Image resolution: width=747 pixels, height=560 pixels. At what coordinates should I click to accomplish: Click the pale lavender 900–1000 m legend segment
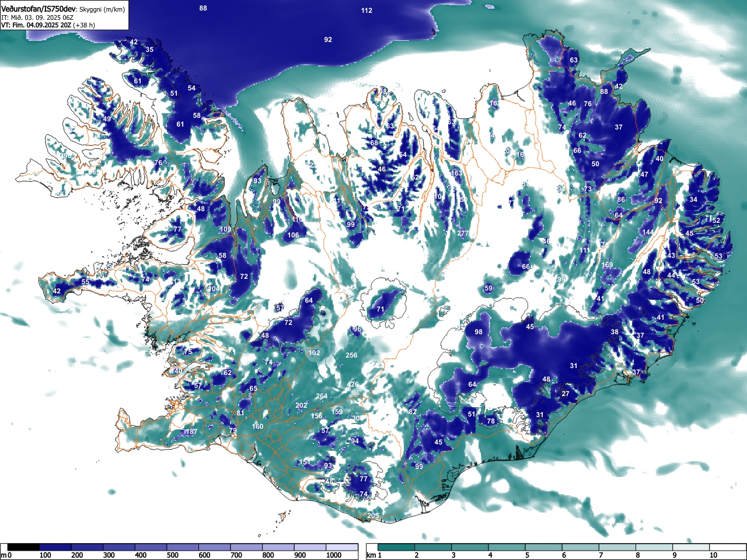pyautogui.click(x=310, y=547)
